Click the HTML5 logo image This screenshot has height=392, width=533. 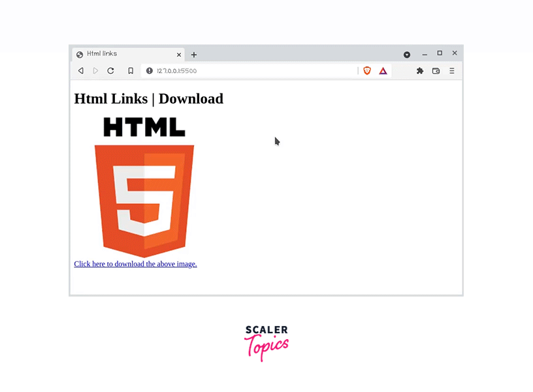144,187
